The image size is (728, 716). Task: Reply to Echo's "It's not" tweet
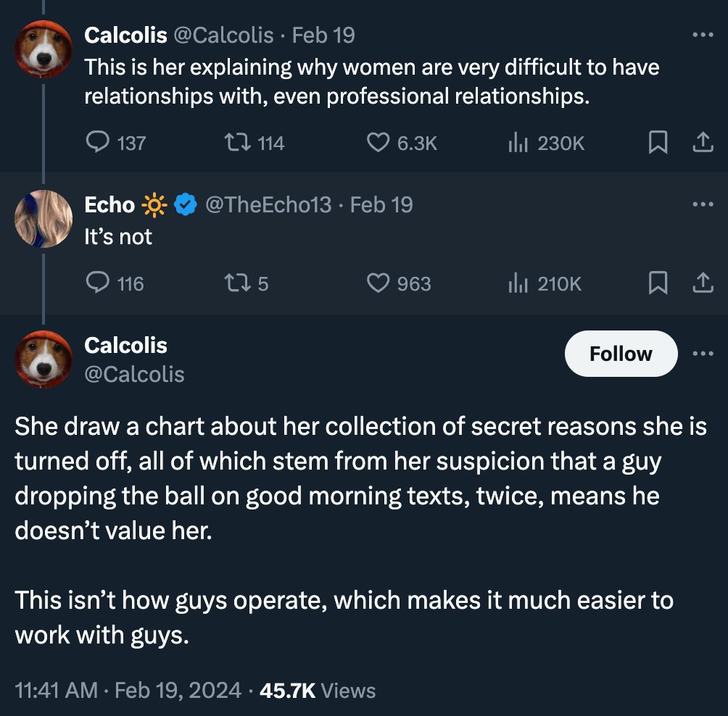97,283
